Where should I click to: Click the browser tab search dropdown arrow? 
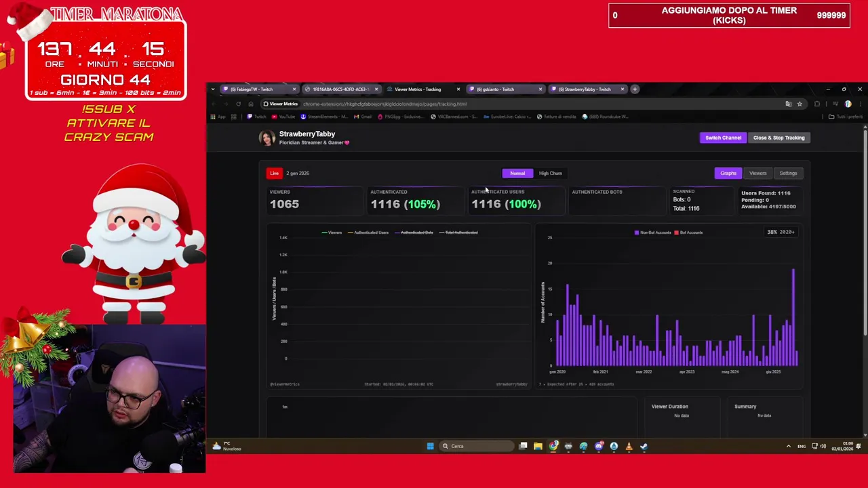point(213,89)
